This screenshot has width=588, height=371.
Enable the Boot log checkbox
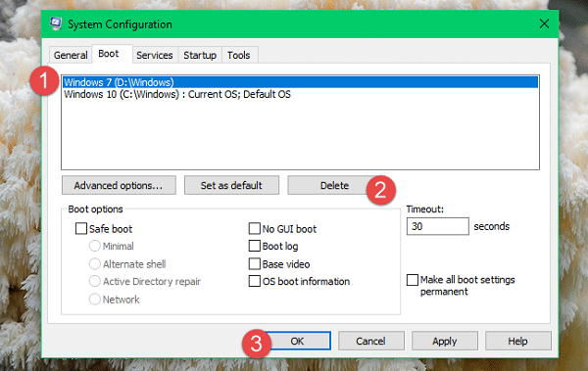tap(255, 246)
